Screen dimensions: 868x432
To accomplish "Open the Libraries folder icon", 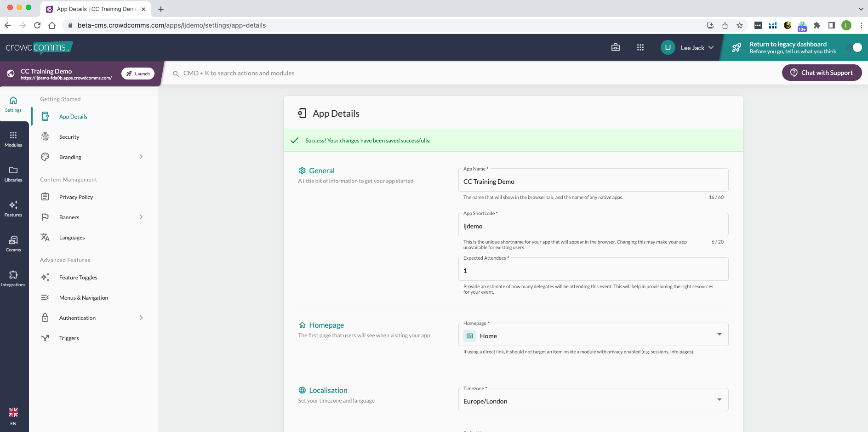I will click(x=13, y=174).
